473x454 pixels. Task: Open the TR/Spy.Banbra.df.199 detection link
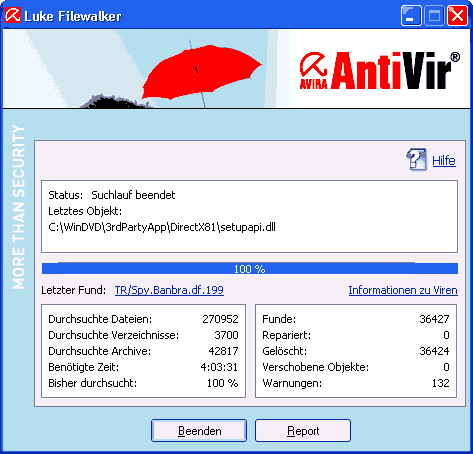tap(169, 290)
